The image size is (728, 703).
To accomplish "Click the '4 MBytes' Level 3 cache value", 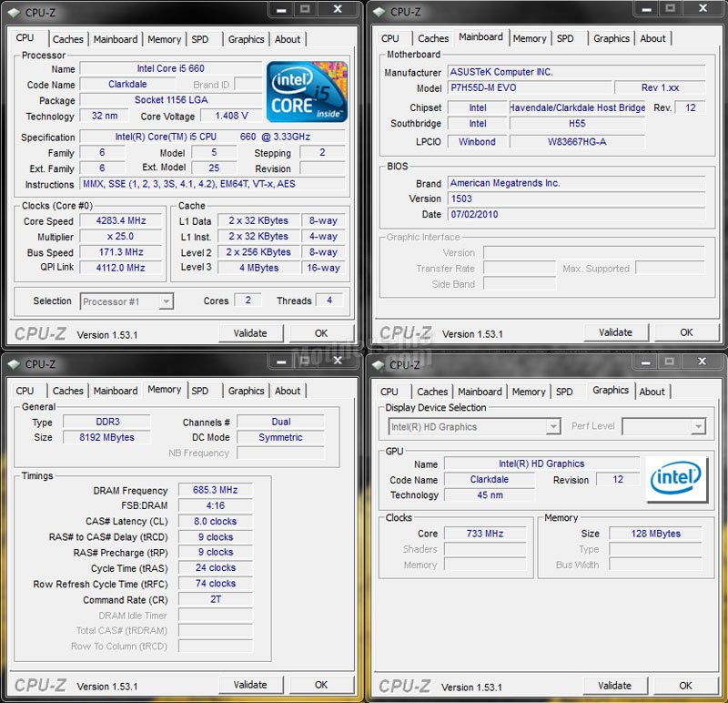I will coord(258,268).
